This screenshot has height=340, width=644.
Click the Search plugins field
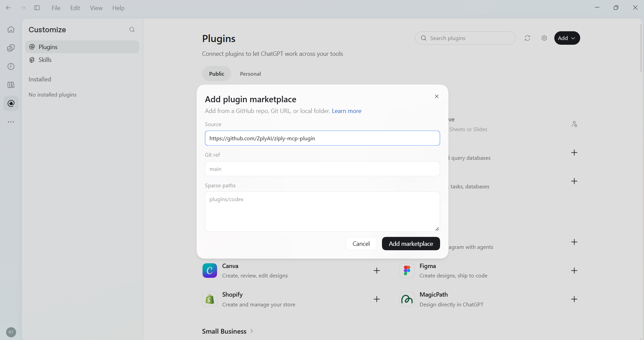point(465,38)
